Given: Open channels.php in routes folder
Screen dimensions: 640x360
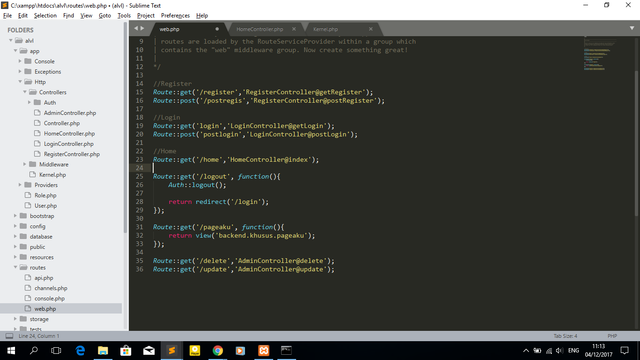Looking at the screenshot, I should tap(51, 288).
